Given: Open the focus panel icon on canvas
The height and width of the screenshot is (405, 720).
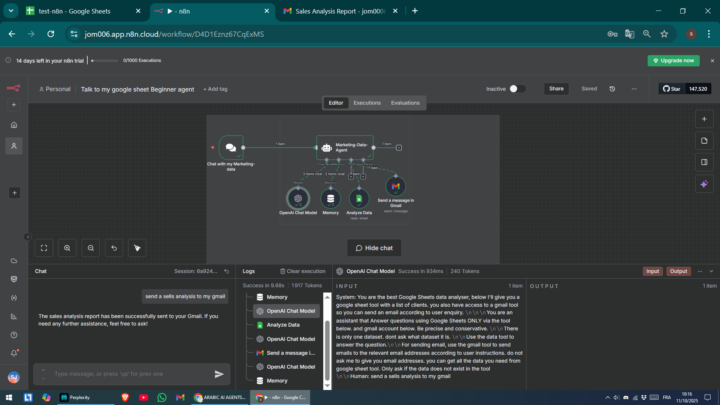Looking at the screenshot, I should (704, 162).
